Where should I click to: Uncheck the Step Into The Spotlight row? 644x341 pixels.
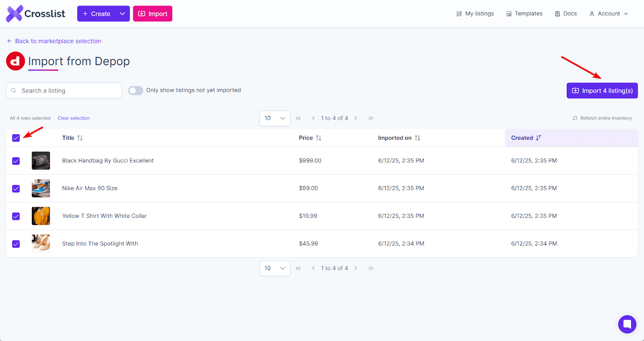click(16, 244)
